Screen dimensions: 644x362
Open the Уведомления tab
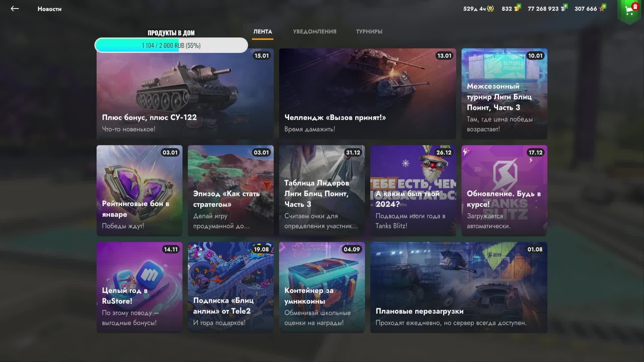(x=315, y=32)
